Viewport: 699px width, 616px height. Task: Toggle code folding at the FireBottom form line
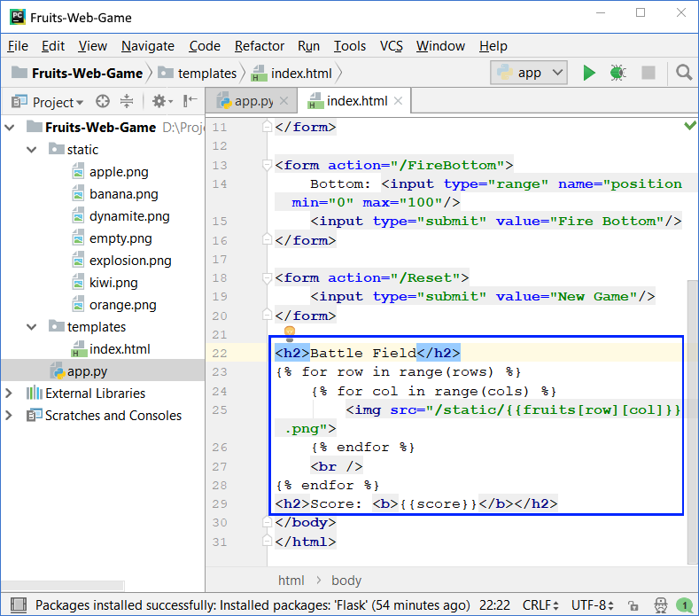(266, 165)
